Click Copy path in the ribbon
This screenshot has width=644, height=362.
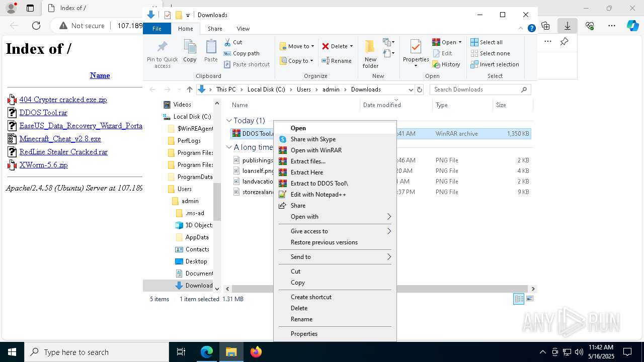[x=242, y=53]
